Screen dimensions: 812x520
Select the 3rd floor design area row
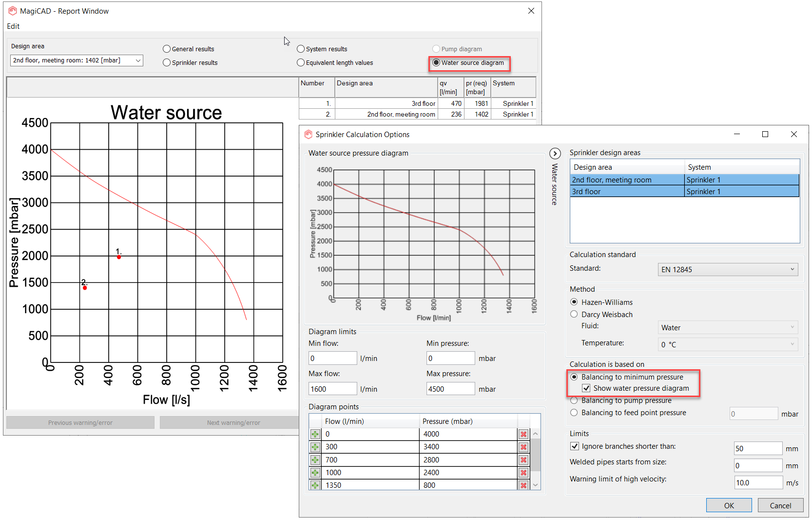coord(627,192)
